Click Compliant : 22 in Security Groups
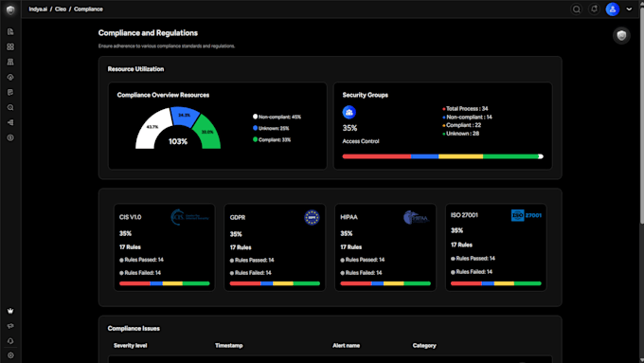Screen dimensions: 644x363 tap(463, 125)
